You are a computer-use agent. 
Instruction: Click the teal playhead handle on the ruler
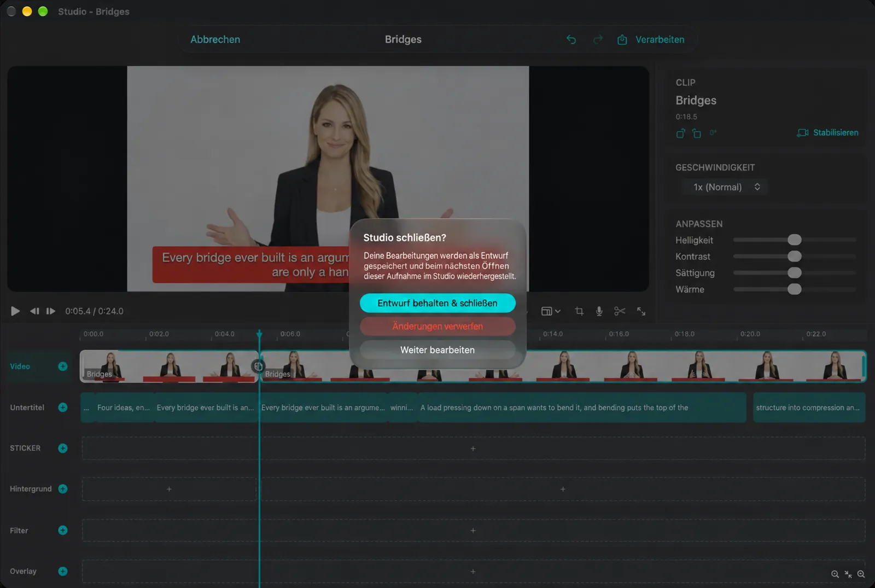pos(259,334)
